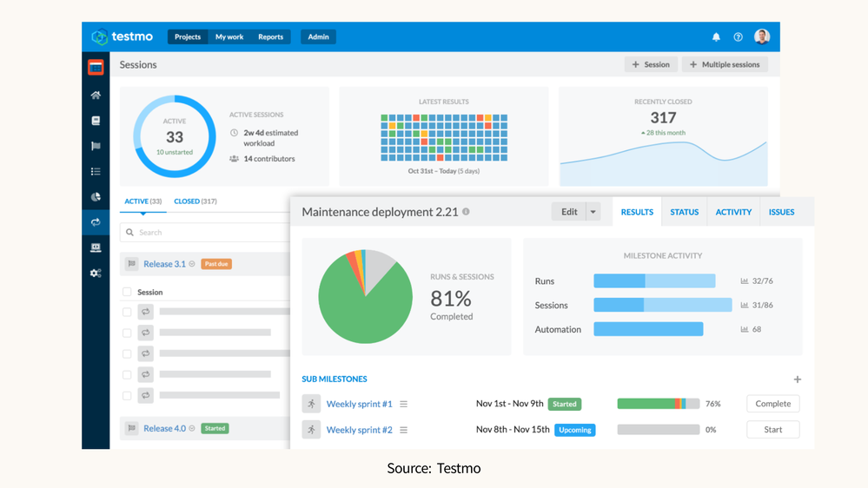Open milestones flag icon in sidebar
This screenshot has width=868, height=488.
(x=96, y=146)
